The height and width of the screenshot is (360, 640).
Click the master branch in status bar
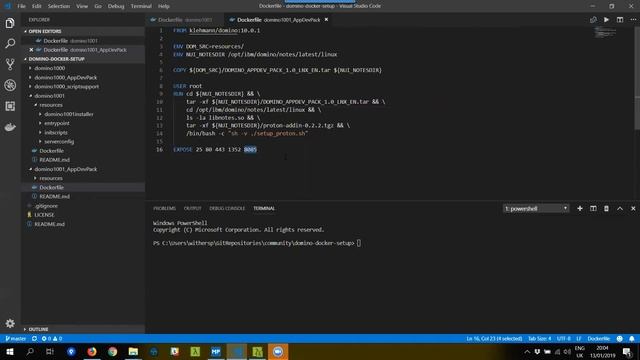pyautogui.click(x=16, y=338)
